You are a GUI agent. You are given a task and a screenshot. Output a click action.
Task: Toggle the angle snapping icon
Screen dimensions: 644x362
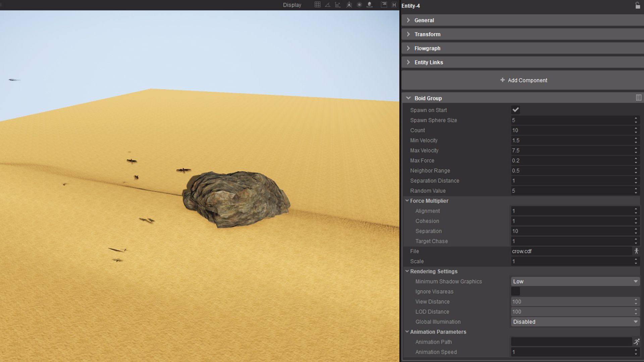327,5
